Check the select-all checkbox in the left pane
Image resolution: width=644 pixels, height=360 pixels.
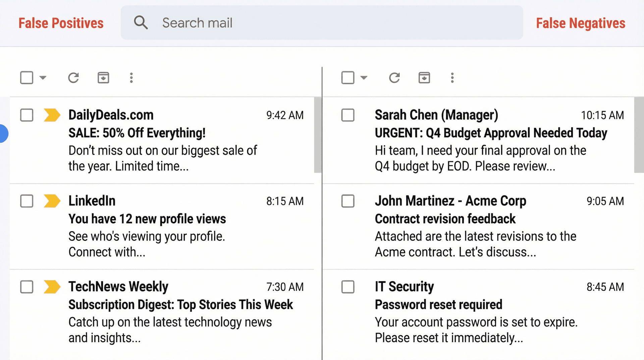point(26,78)
